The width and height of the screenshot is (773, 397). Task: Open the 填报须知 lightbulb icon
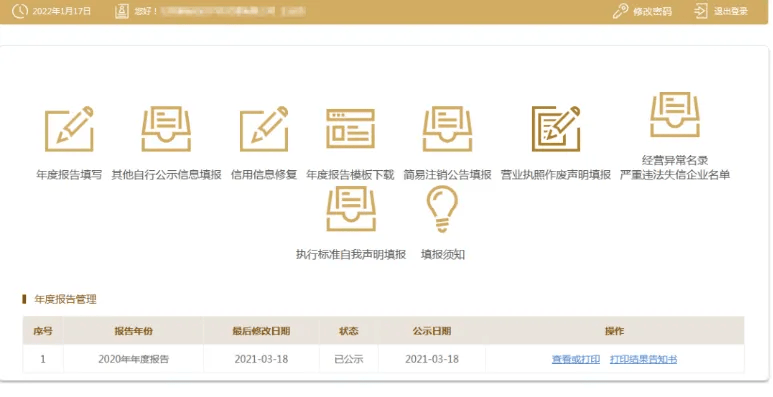[442, 209]
